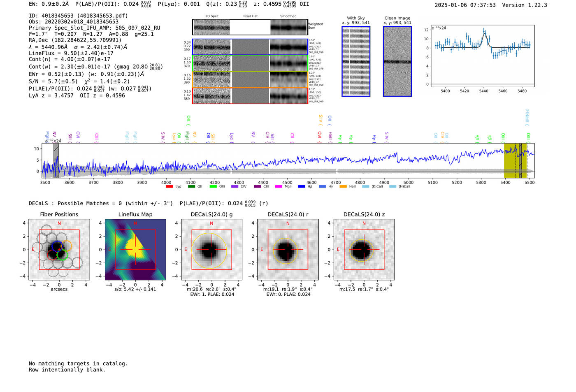Viewport: 576px width, 392px height.
Task: Open the DECaLS(24.0) r cutout image
Action: pos(288,249)
